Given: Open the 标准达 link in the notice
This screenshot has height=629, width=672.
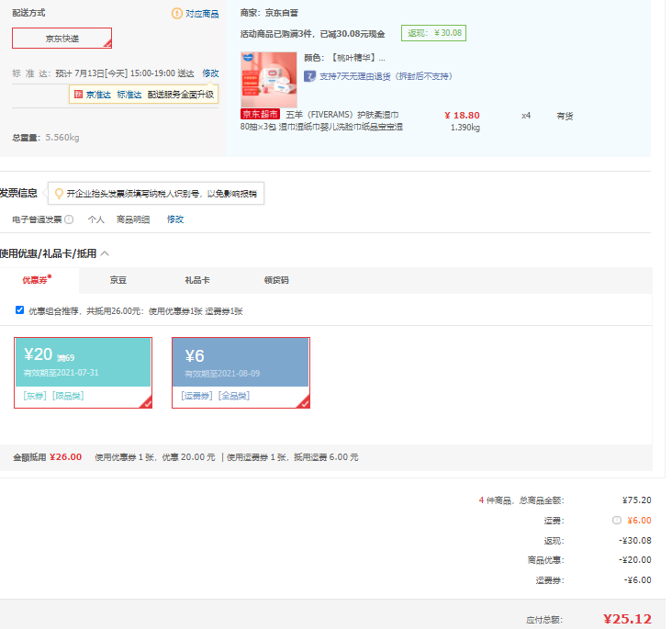Looking at the screenshot, I should point(129,95).
